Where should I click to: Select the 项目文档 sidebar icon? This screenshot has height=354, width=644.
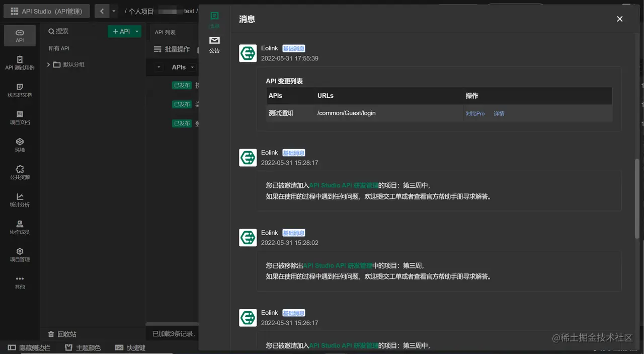pyautogui.click(x=20, y=117)
